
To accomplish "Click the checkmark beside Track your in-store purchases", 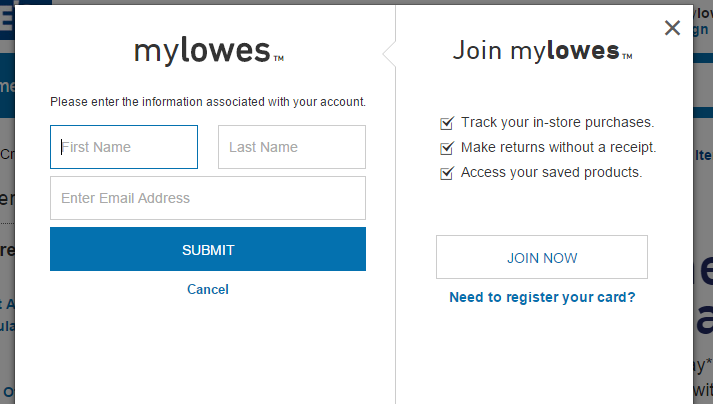I will 447,123.
